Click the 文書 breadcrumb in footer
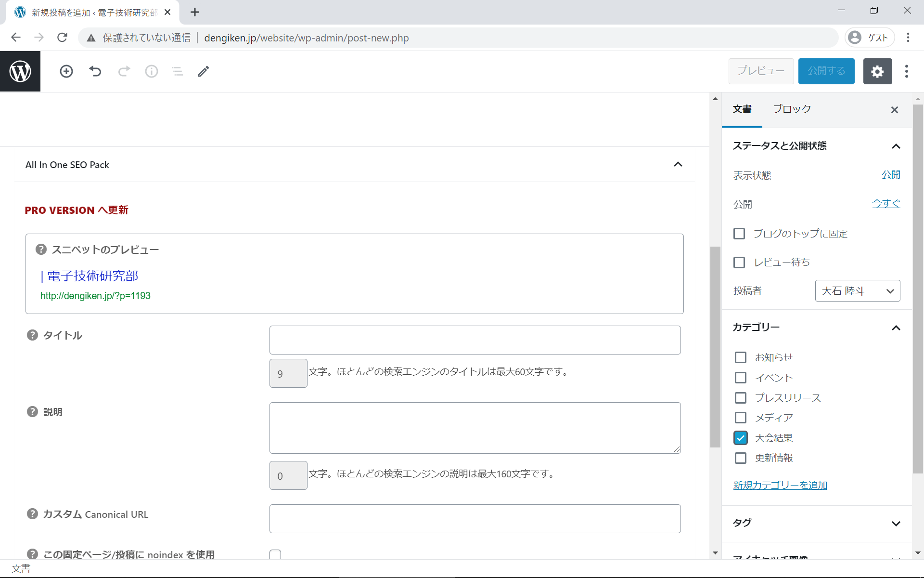The width and height of the screenshot is (924, 578). tap(21, 568)
